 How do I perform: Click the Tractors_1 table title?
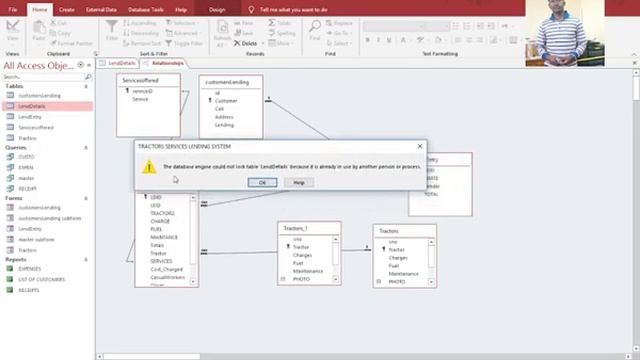coord(295,228)
